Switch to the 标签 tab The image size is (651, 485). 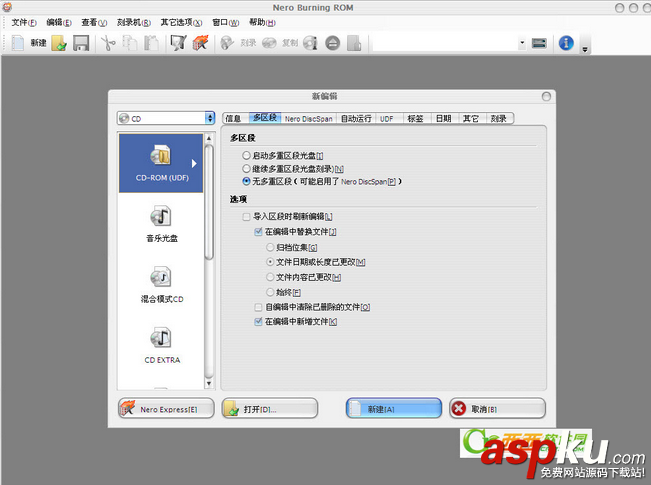click(x=415, y=118)
